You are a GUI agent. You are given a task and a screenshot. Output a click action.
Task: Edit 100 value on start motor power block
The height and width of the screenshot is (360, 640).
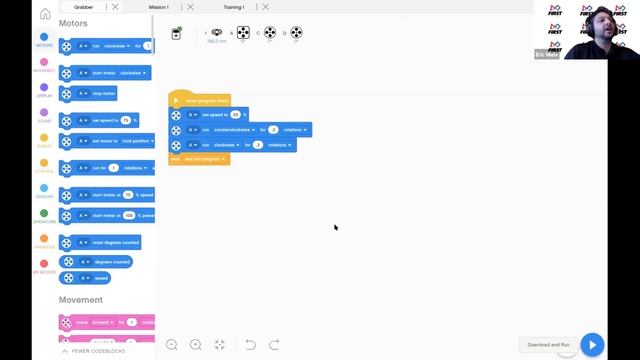[x=129, y=216]
